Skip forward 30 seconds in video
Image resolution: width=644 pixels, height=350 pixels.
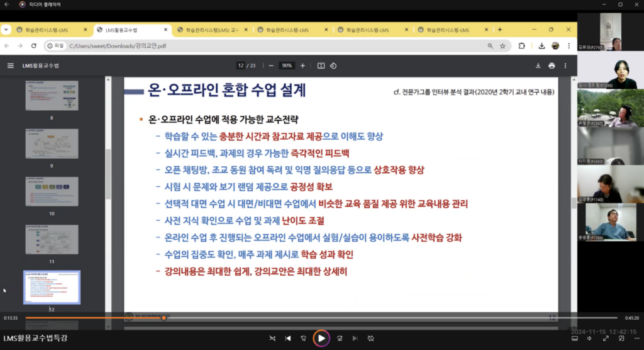coord(340,339)
